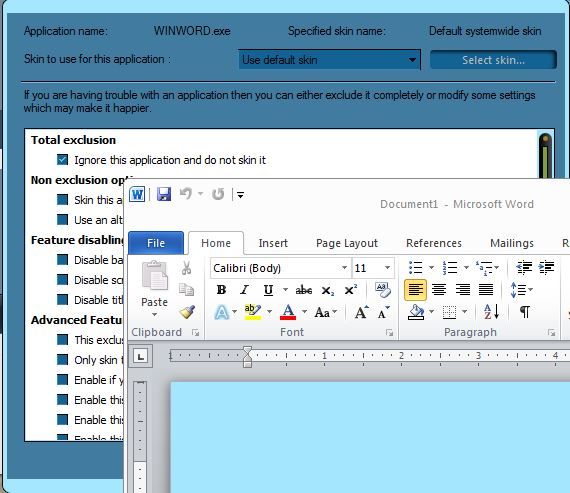The image size is (570, 493).
Task: Open the line spacing dropdown
Action: point(521,290)
